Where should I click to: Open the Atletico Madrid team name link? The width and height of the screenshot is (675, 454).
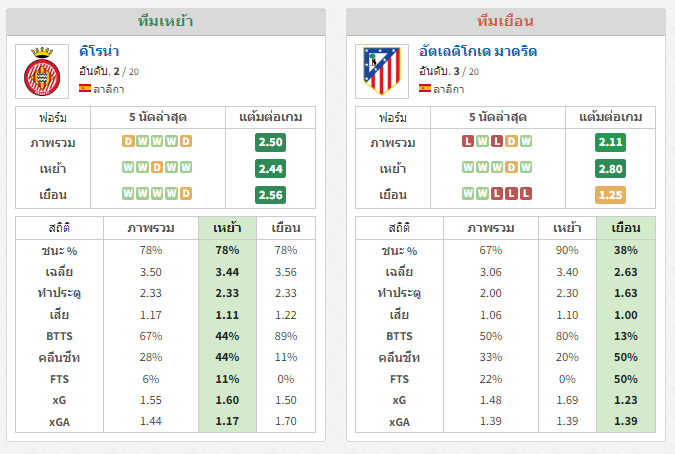(478, 51)
